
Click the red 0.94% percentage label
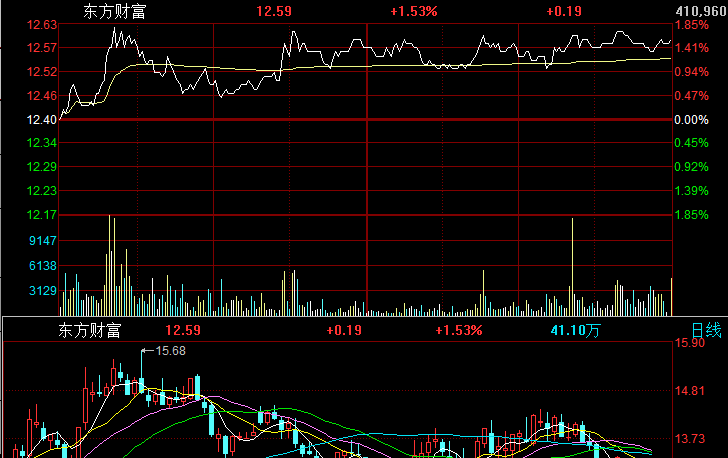tap(691, 72)
